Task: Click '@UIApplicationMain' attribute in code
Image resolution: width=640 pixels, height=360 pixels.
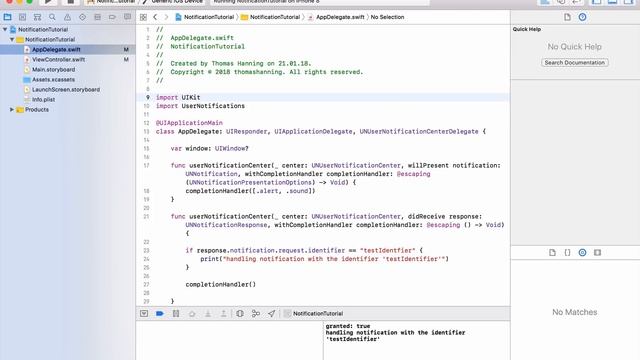Action: tap(189, 123)
